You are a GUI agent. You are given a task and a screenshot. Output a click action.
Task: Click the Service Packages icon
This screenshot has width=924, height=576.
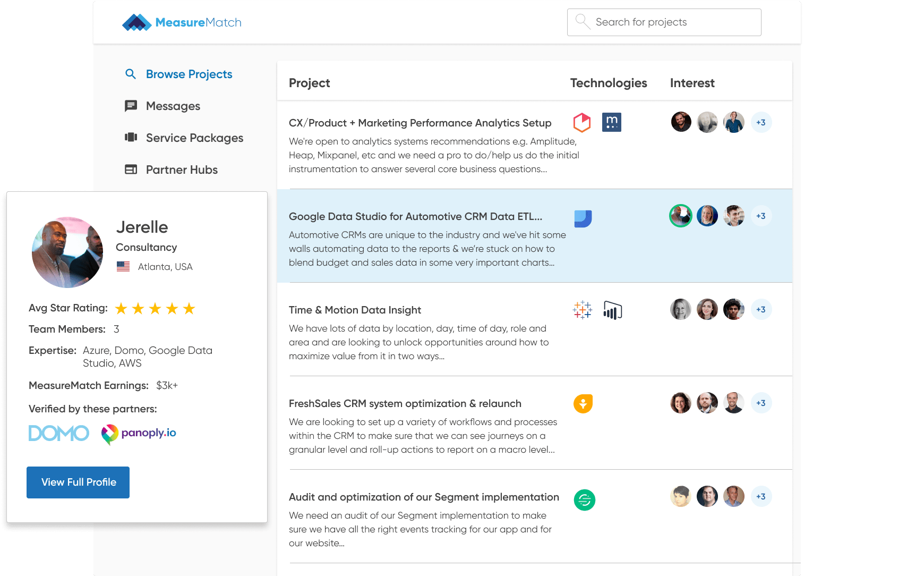pyautogui.click(x=131, y=138)
